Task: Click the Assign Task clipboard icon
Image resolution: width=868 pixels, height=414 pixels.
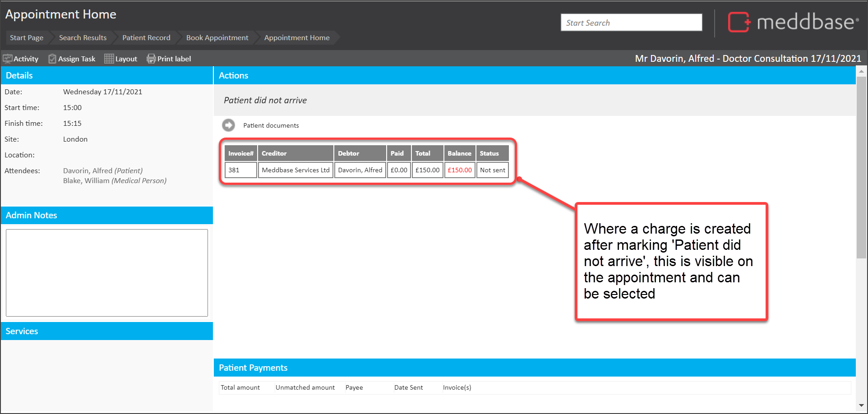Action: 52,59
